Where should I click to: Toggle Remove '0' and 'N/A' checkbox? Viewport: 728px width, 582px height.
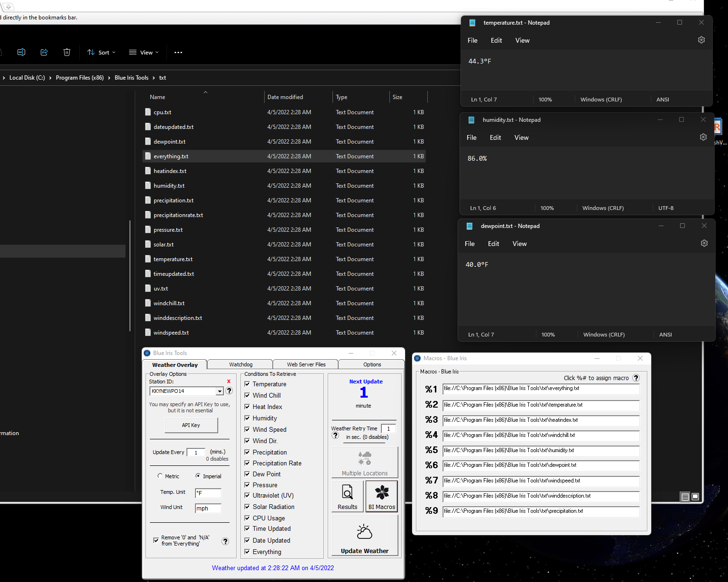click(x=156, y=540)
